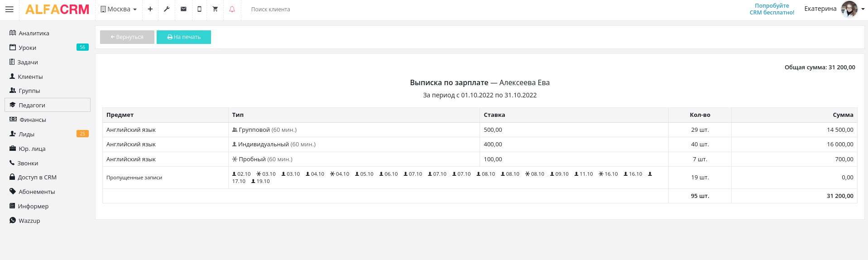The height and width of the screenshot is (260, 868).
Task: Click the Вернуться button
Action: (127, 37)
